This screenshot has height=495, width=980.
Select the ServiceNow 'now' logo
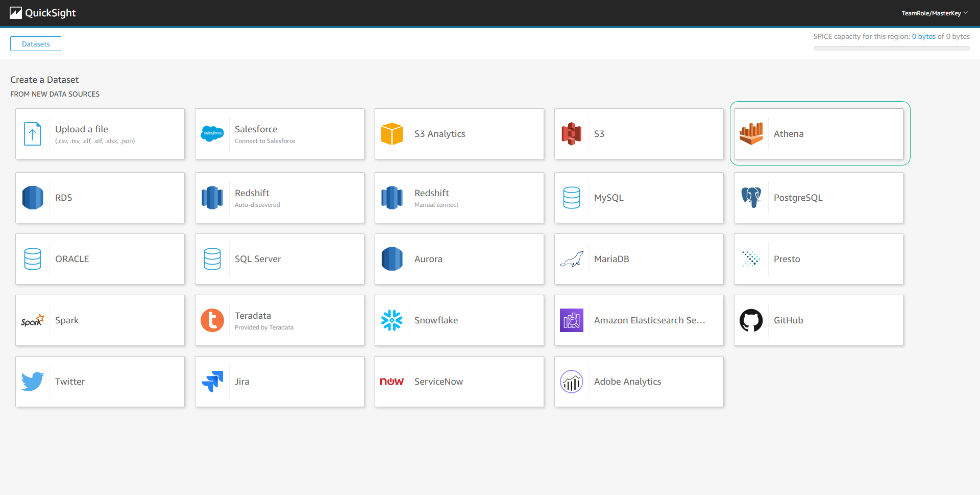pos(392,382)
